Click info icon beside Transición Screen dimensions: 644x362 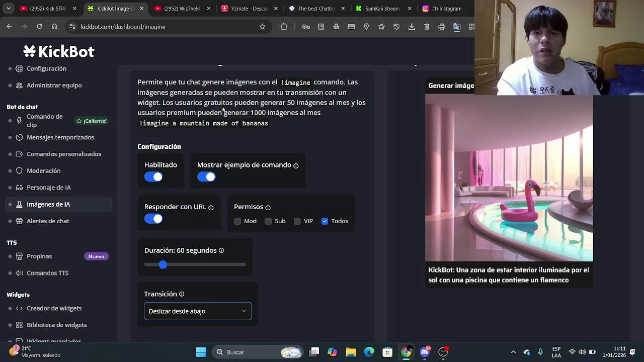182,294
